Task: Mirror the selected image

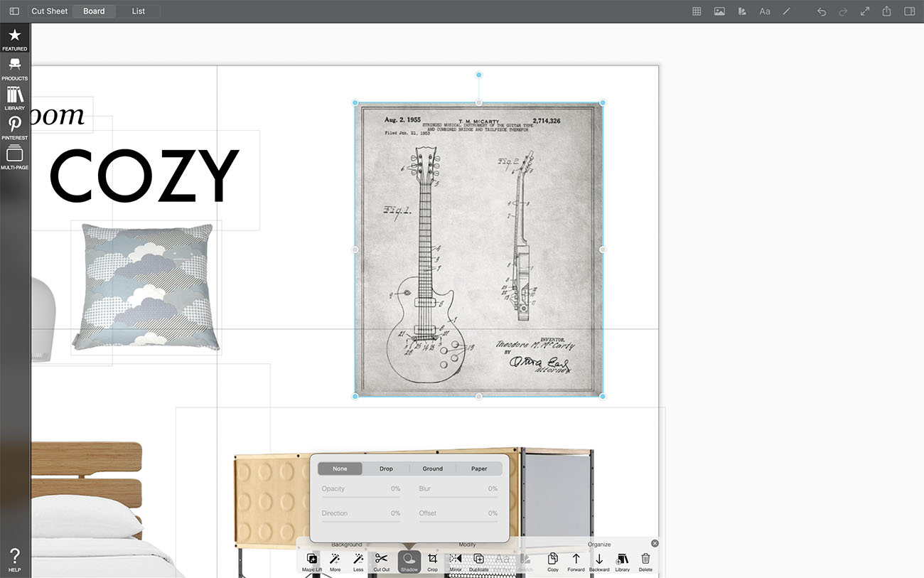Action: (x=456, y=561)
